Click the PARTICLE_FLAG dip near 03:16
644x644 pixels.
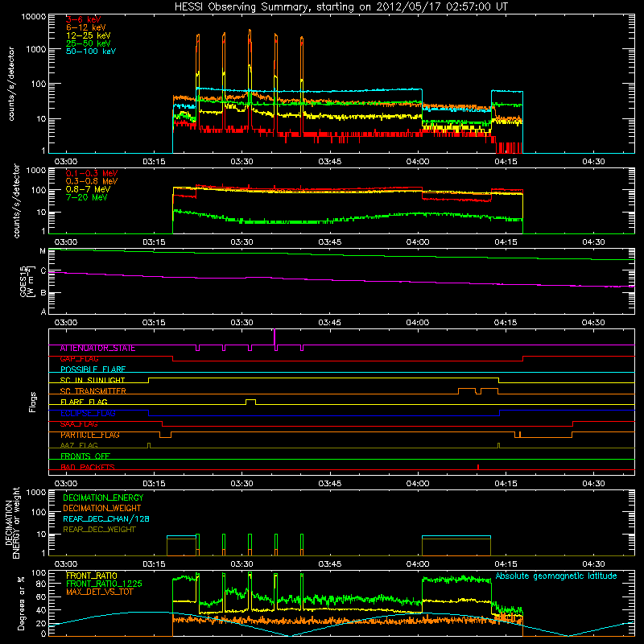tap(165, 435)
